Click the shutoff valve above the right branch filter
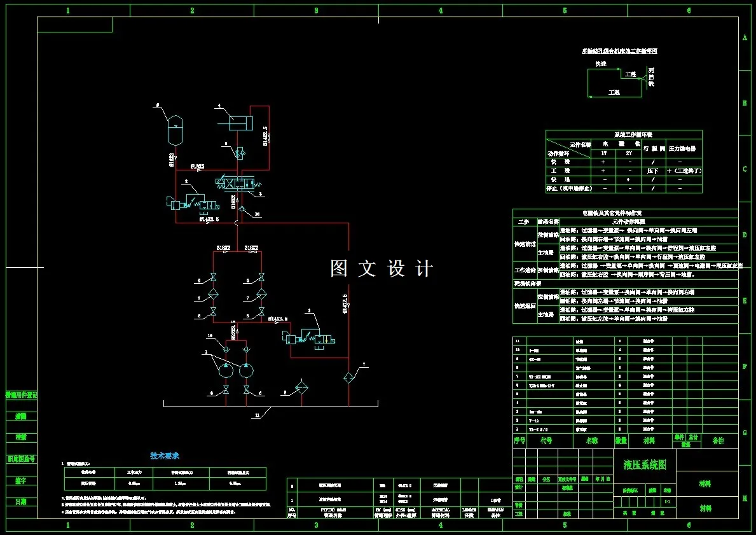Viewport: 756px width, 535px height. point(261,277)
